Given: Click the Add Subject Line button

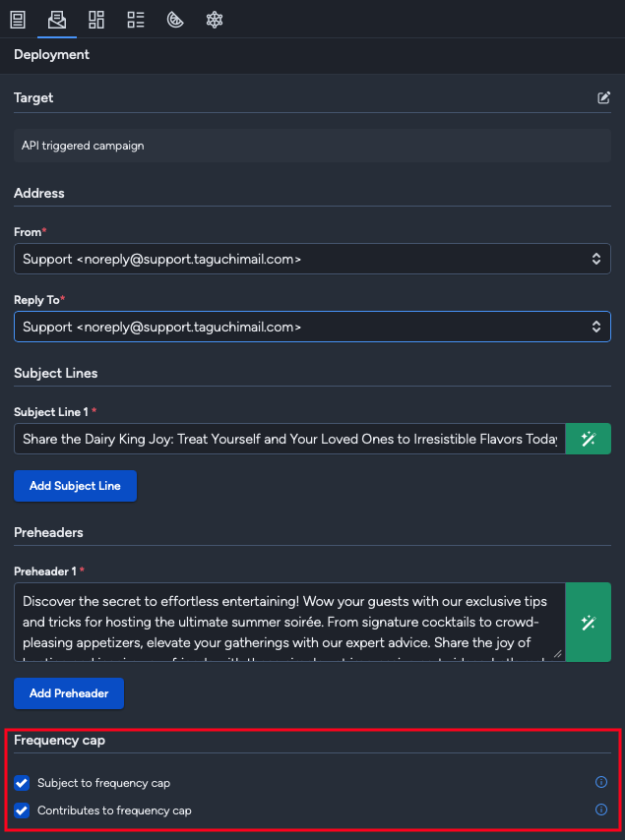Looking at the screenshot, I should [x=75, y=485].
